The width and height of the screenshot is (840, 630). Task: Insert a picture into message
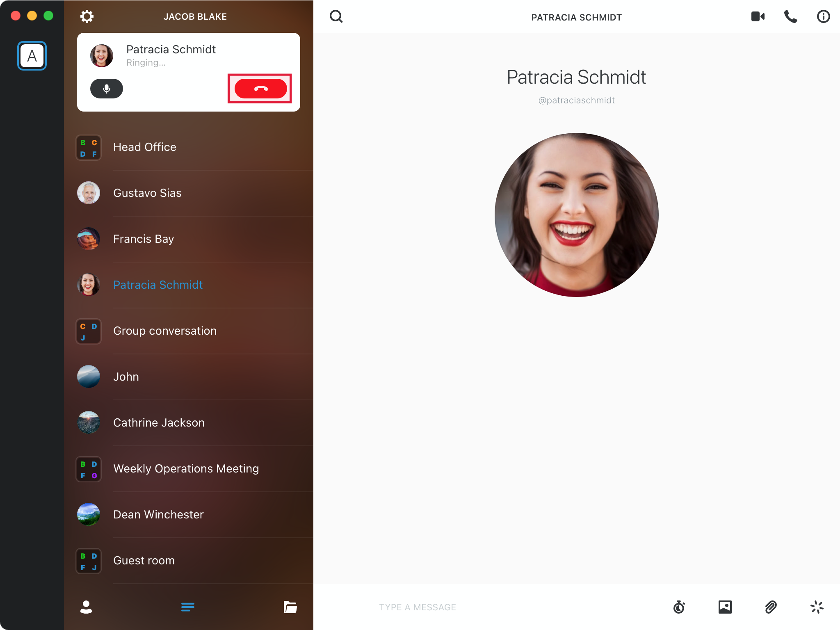point(725,607)
